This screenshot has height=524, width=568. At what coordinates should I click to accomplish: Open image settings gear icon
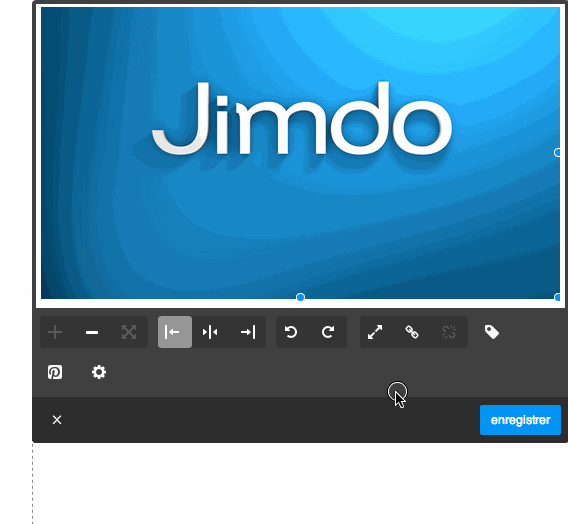tap(99, 372)
